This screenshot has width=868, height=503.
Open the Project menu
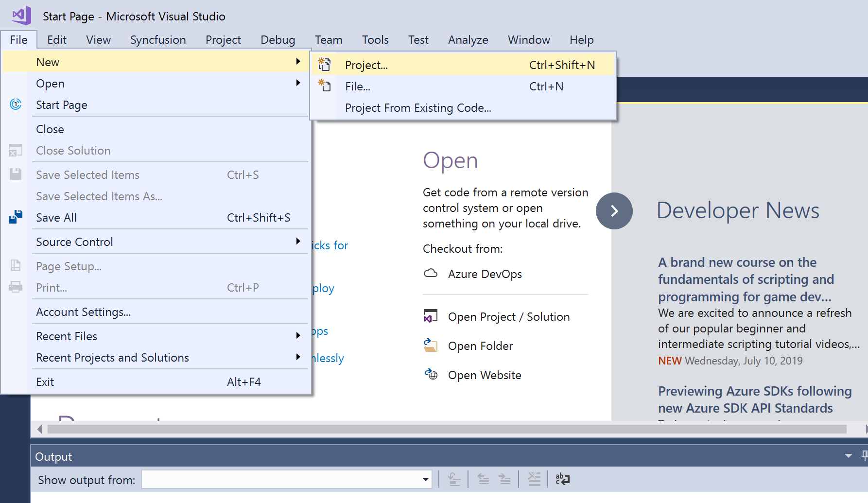[x=223, y=40]
